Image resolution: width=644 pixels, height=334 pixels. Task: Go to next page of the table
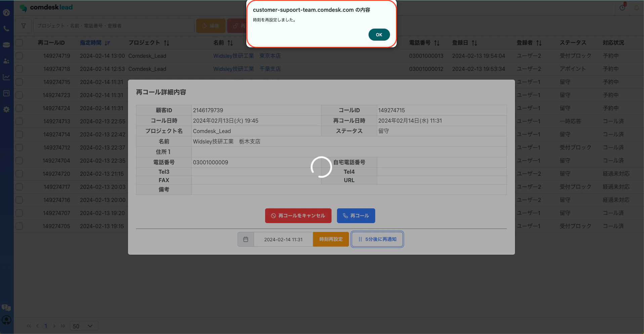point(54,326)
